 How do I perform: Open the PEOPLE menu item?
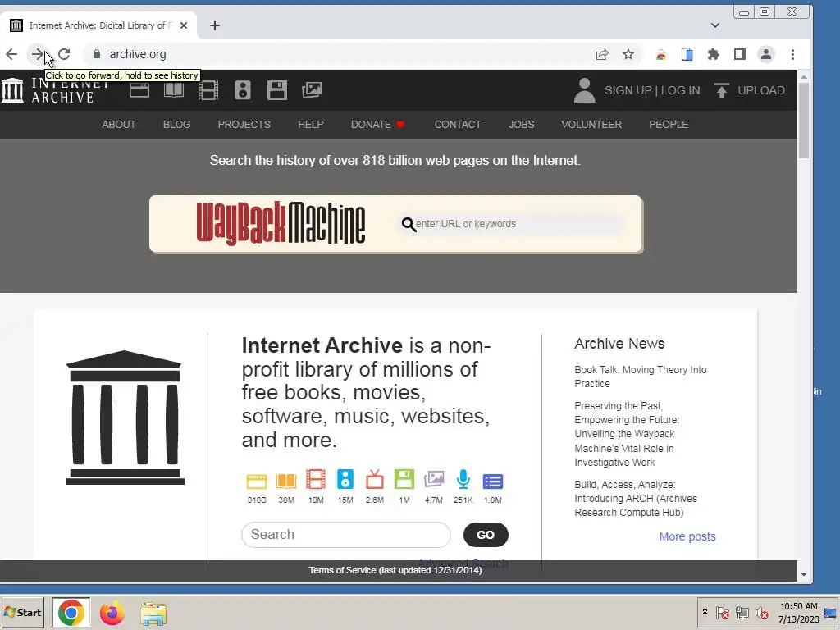(x=669, y=125)
